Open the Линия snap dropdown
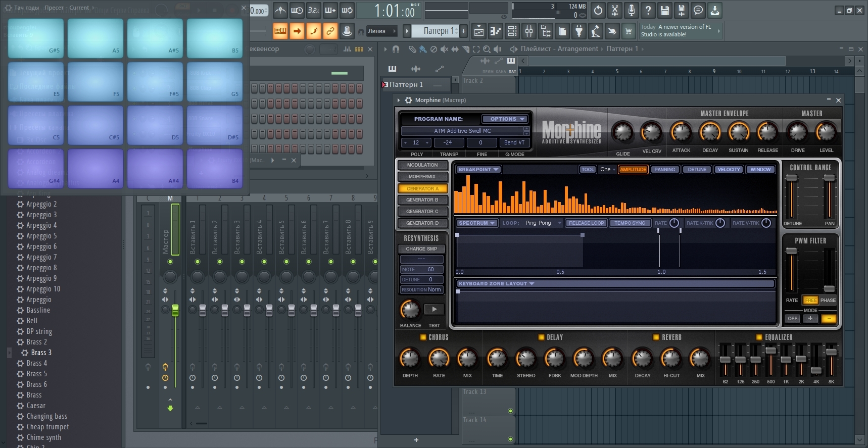The width and height of the screenshot is (868, 448). pos(381,31)
